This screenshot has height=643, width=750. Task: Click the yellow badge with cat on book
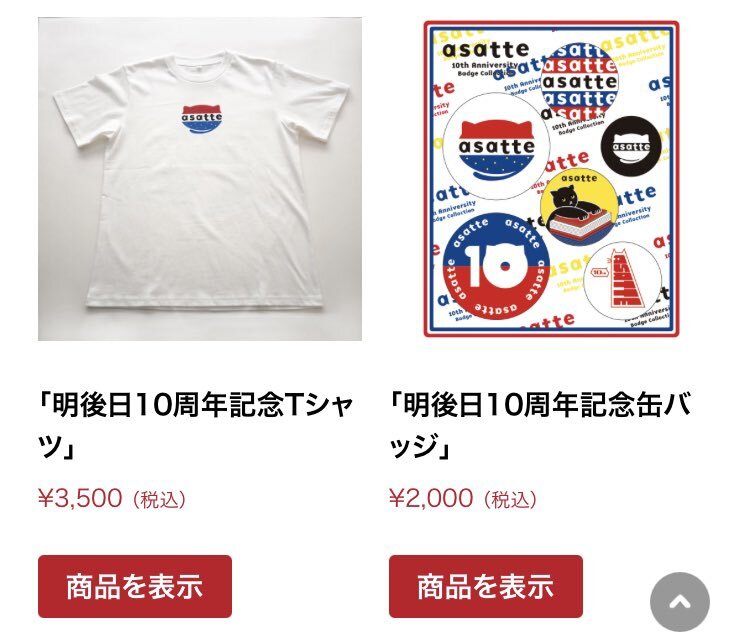click(x=579, y=209)
